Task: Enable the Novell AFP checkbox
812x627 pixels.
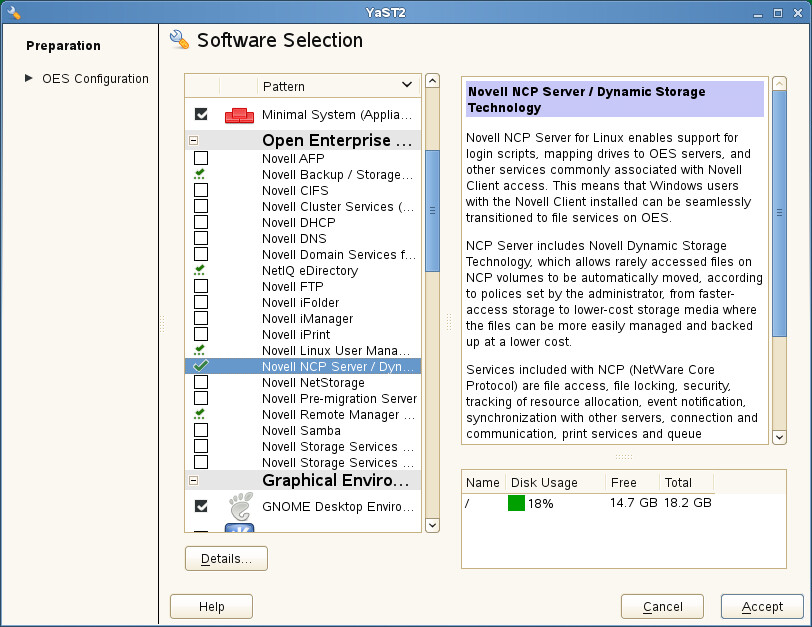Action: (201, 158)
